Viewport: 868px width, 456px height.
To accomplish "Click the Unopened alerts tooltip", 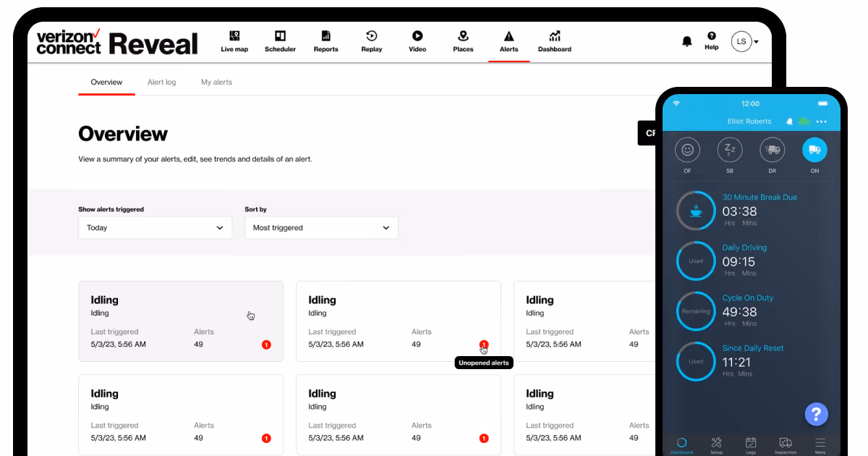I will 484,363.
